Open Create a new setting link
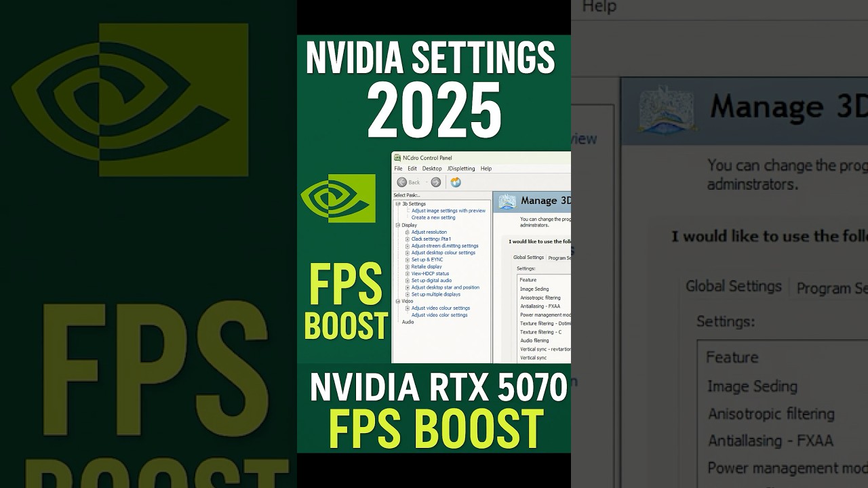This screenshot has width=868, height=488. [x=433, y=218]
